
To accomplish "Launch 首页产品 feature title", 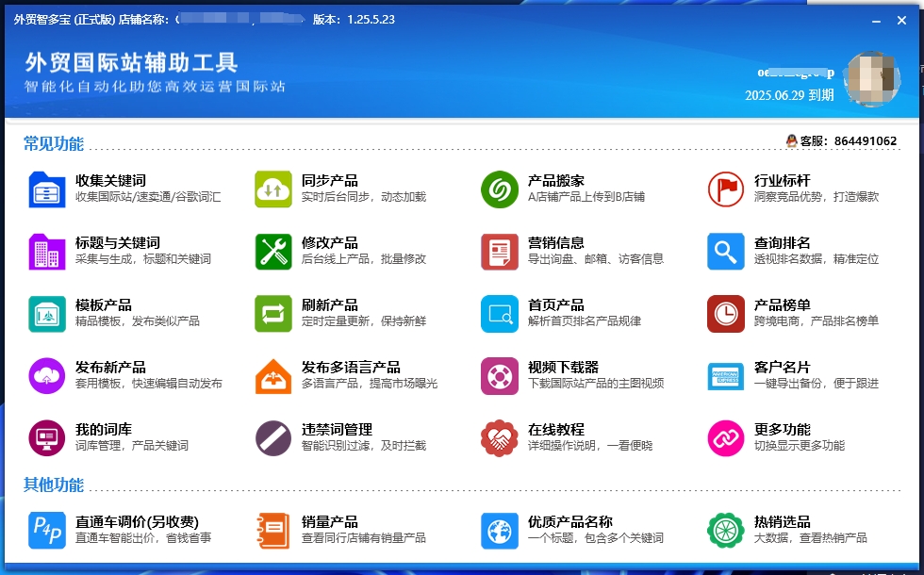I will 556,305.
